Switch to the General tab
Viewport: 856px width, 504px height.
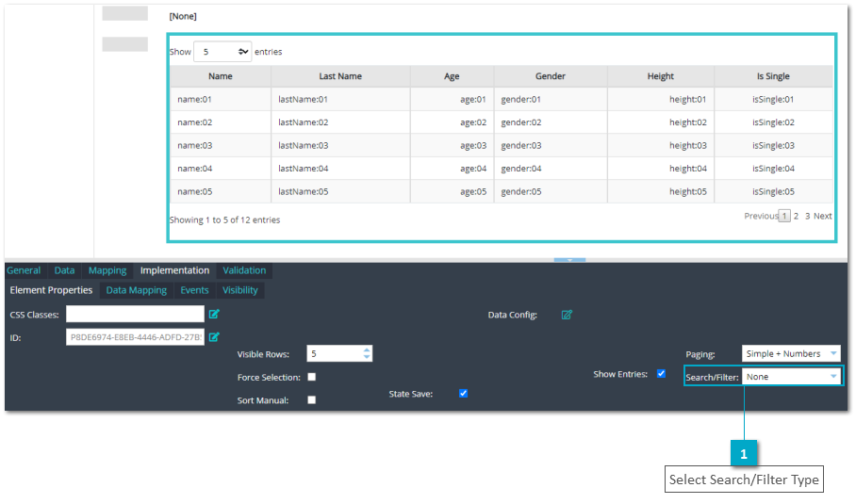click(x=24, y=270)
